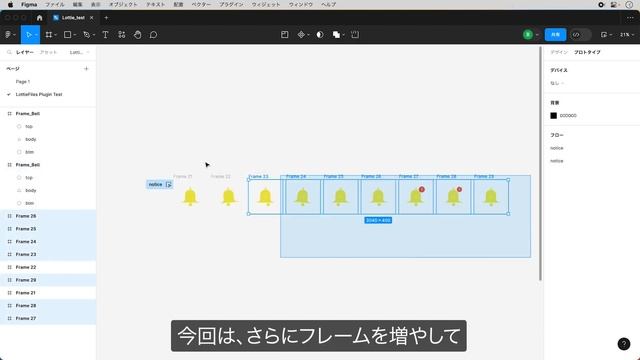Viewport: 640px width, 360px height.
Task: Click the 000000 background hex value
Action: click(x=568, y=116)
